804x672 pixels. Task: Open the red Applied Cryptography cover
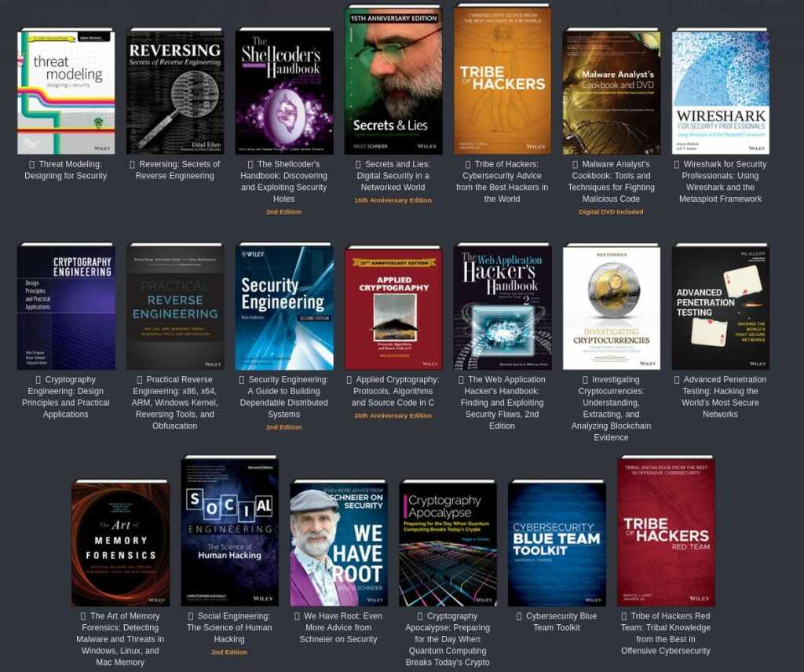coord(393,308)
